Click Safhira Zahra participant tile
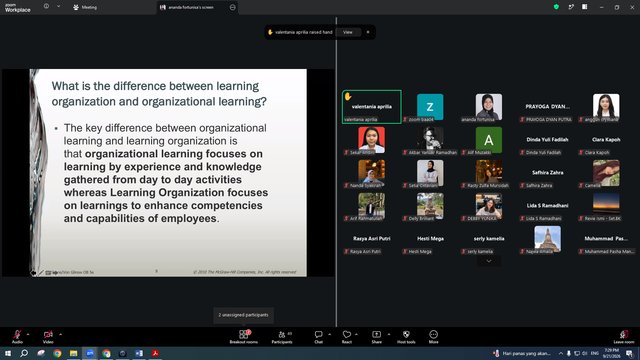 (x=547, y=173)
